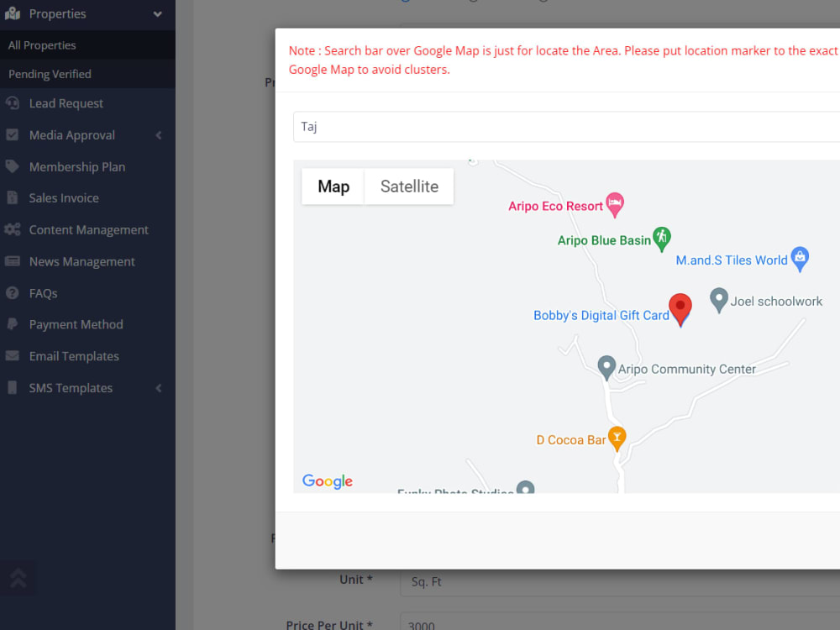Viewport: 840px width, 630px height.
Task: Click the Lead Request headset icon
Action: pyautogui.click(x=13, y=102)
